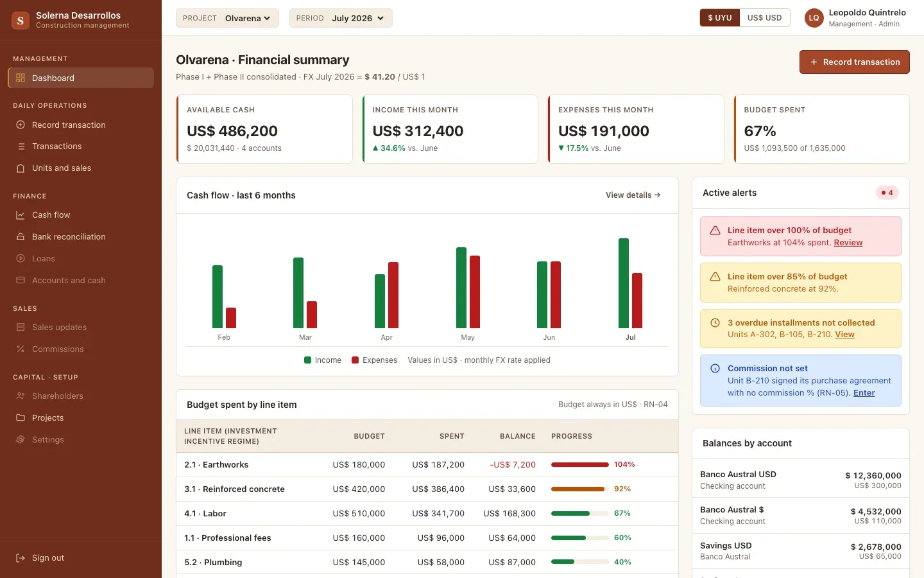924x578 pixels.
Task: Click the Bank reconciliation icon
Action: (21, 237)
